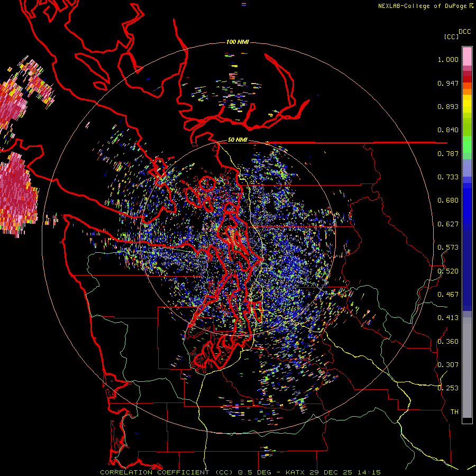Click the 0.947 scale value
This screenshot has height=476, width=476.
[x=448, y=83]
